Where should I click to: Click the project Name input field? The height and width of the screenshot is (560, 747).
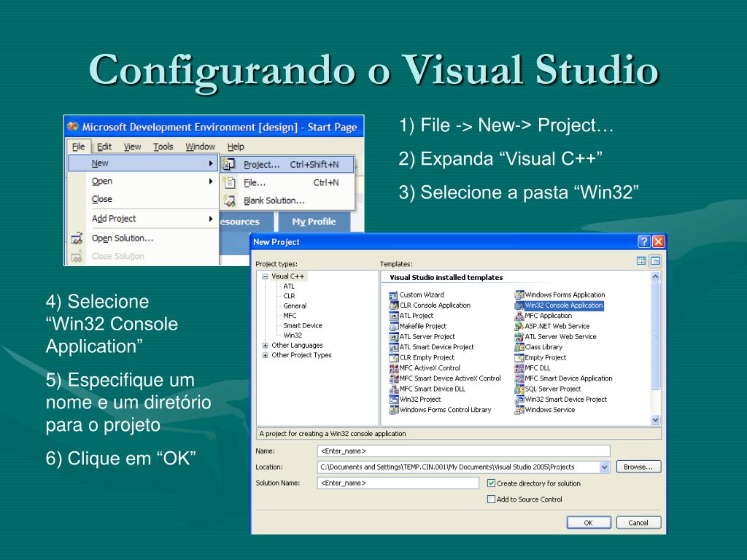click(463, 451)
